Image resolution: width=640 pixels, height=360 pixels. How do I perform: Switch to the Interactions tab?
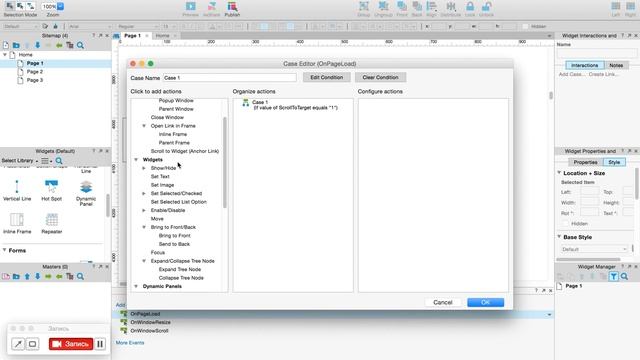point(584,65)
